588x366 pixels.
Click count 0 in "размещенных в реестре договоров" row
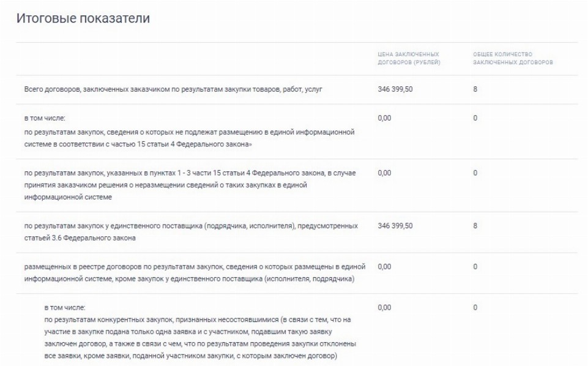pyautogui.click(x=475, y=267)
